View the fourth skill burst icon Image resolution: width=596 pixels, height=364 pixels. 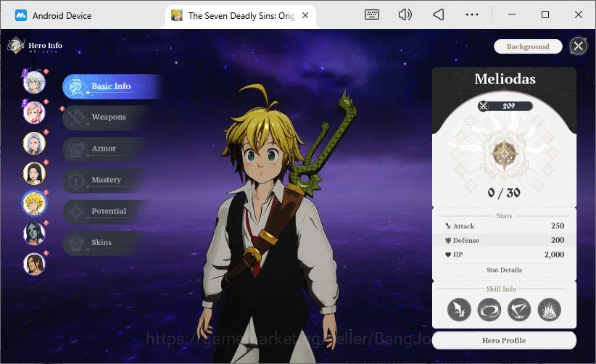pos(550,310)
